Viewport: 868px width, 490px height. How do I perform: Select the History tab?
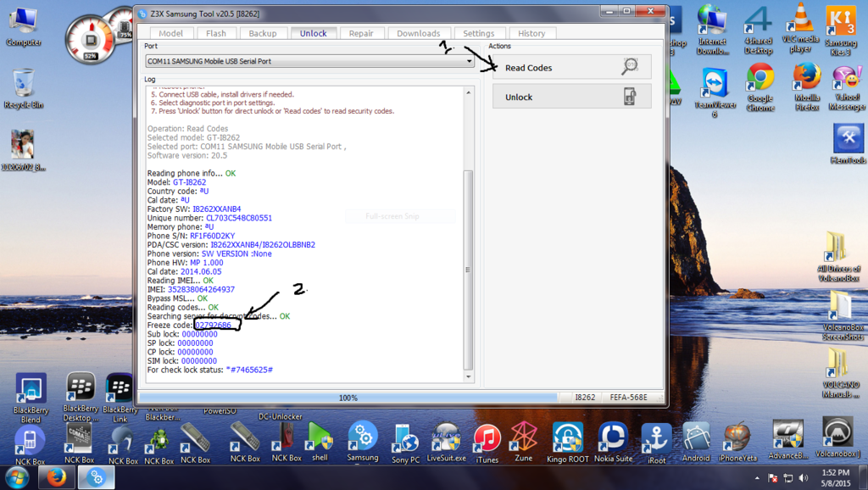click(x=531, y=34)
